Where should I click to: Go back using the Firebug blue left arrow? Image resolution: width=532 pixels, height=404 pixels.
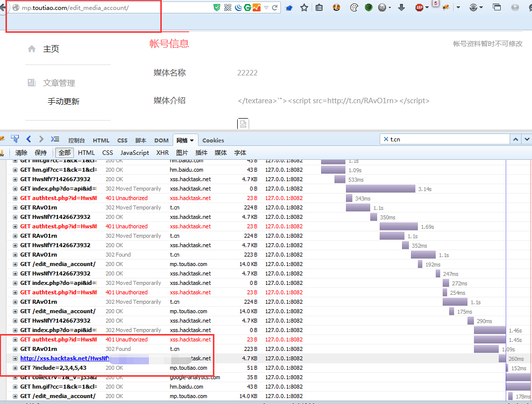coord(28,139)
